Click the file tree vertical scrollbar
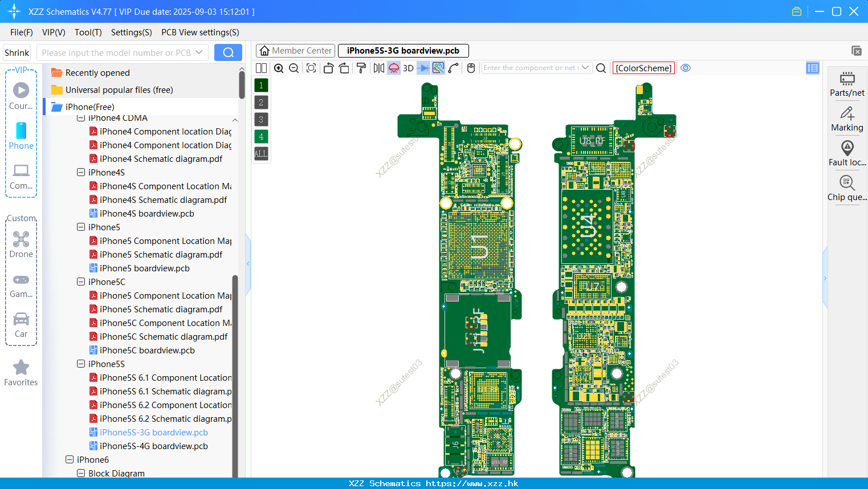 [235, 376]
